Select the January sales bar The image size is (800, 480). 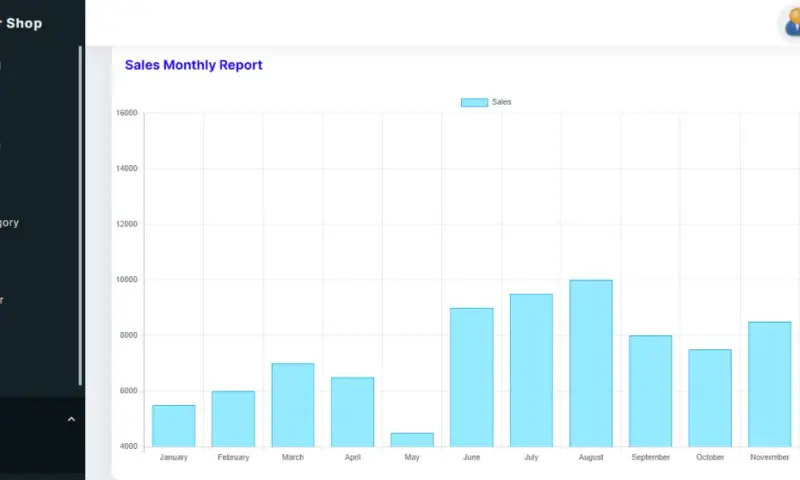tap(173, 426)
